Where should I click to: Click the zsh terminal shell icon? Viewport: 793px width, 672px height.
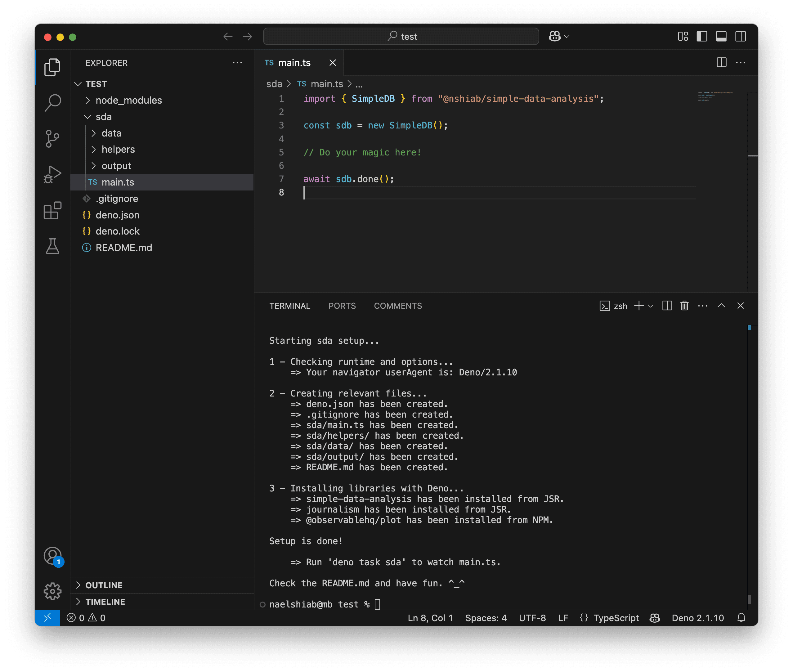[x=605, y=306]
